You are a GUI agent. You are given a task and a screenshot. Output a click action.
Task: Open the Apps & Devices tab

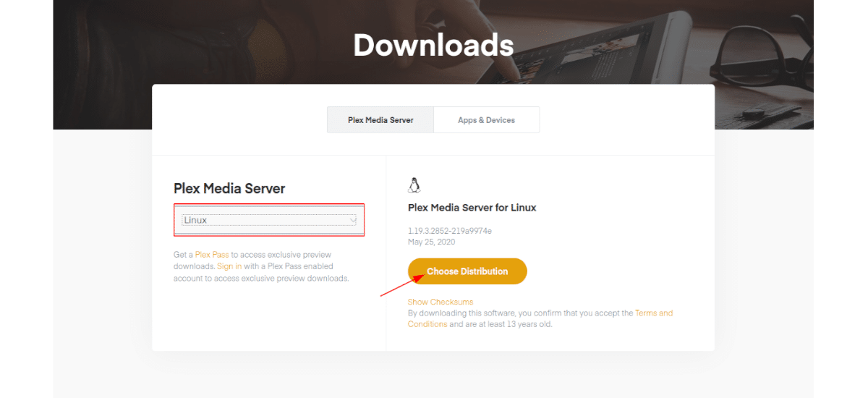[x=486, y=120]
